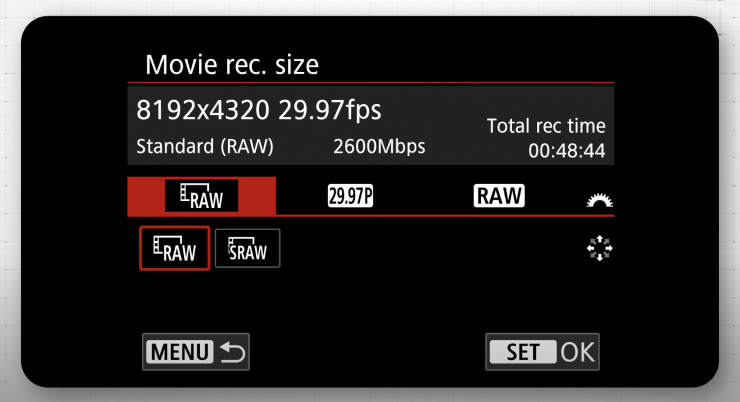Click the Total rec time label
This screenshot has width=740, height=402.
click(545, 126)
